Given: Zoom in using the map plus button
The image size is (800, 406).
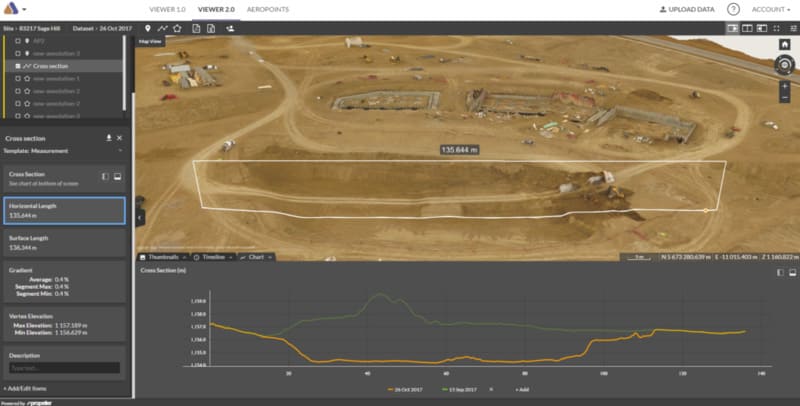Looking at the screenshot, I should (x=784, y=86).
